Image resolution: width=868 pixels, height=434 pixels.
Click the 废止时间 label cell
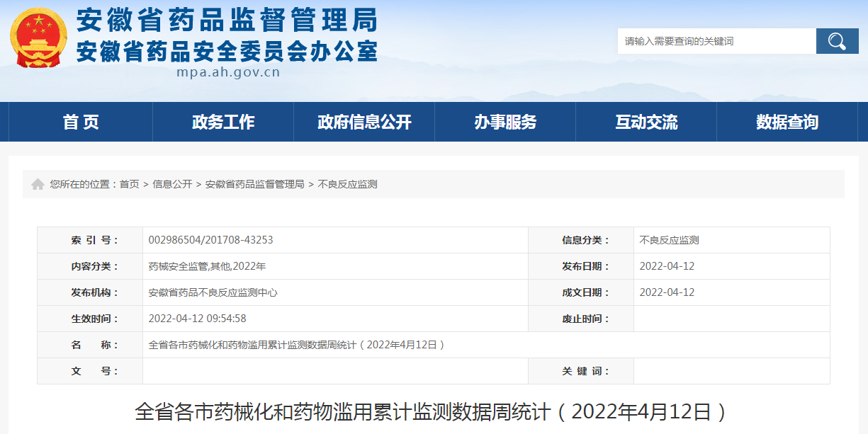581,319
